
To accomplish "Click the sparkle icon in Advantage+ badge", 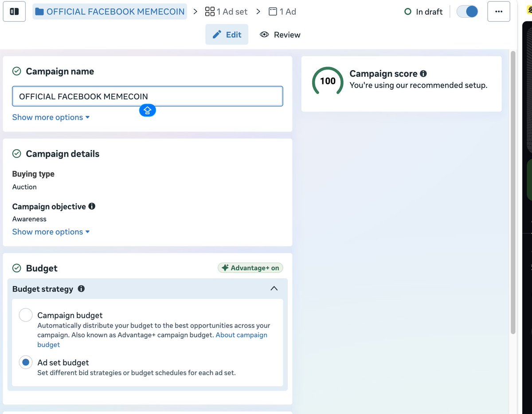I will tap(225, 268).
